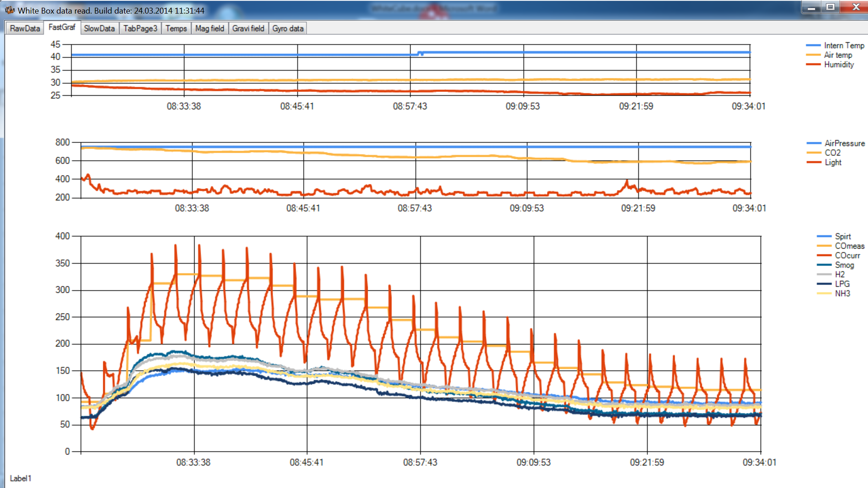Open TabPage3
This screenshot has height=488, width=868.
[x=140, y=29]
